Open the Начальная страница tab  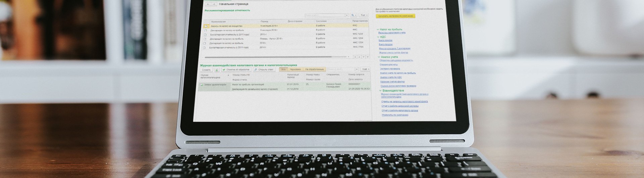coord(233,4)
